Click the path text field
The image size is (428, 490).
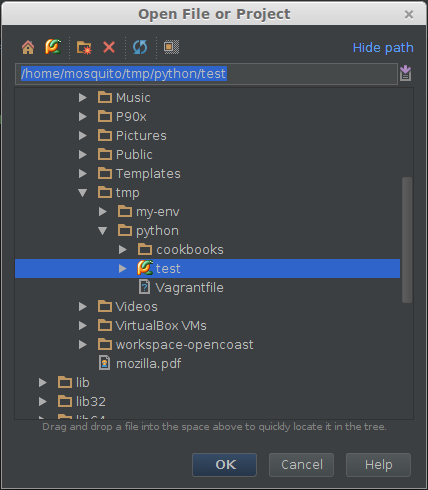tap(206, 74)
